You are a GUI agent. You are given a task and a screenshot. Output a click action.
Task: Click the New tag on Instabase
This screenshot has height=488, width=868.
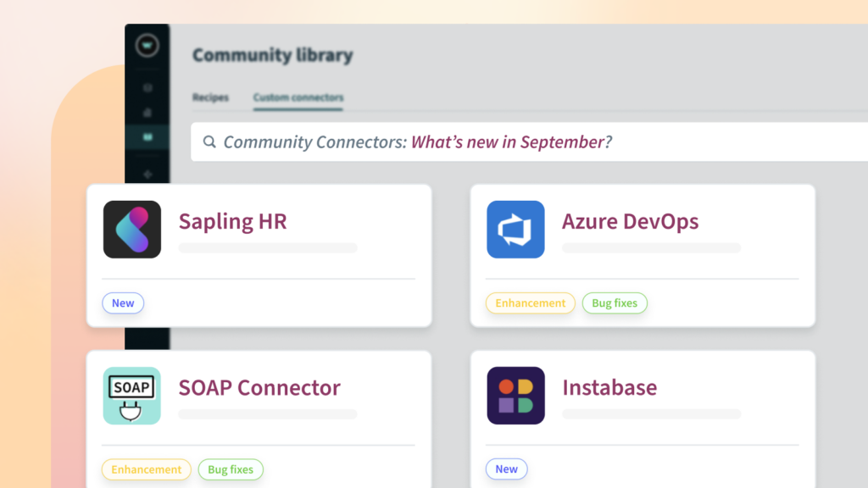point(506,469)
